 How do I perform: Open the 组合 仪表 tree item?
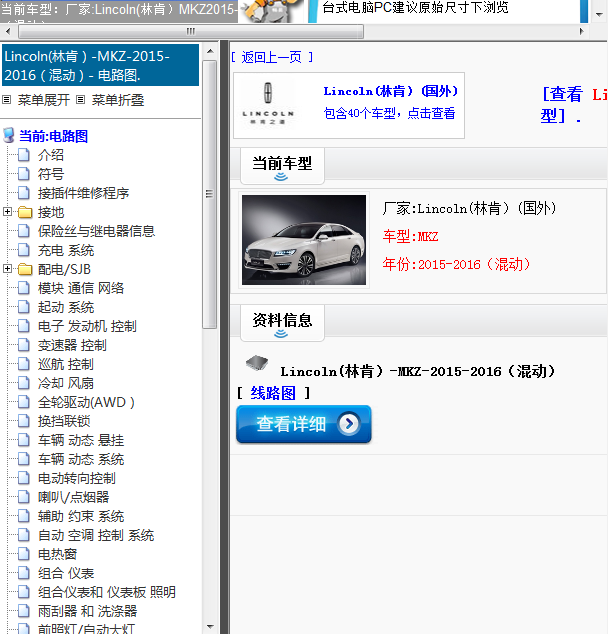tap(66, 573)
